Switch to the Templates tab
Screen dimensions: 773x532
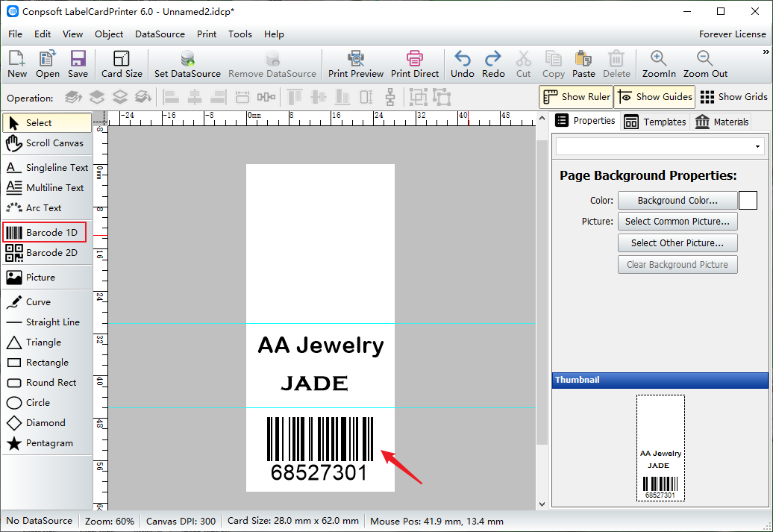click(654, 122)
